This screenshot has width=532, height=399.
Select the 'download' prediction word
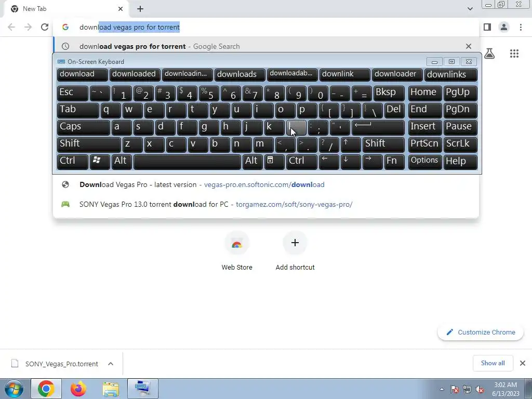(x=83, y=75)
